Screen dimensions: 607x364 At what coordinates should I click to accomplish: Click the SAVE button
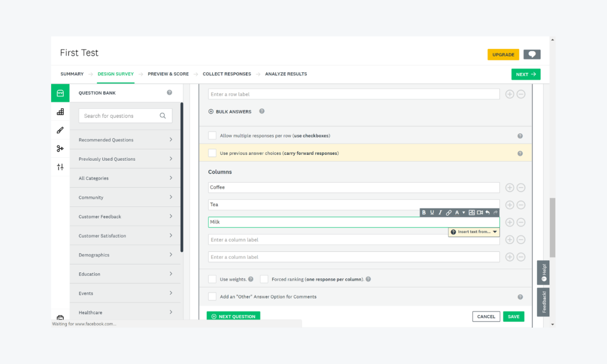[513, 316]
